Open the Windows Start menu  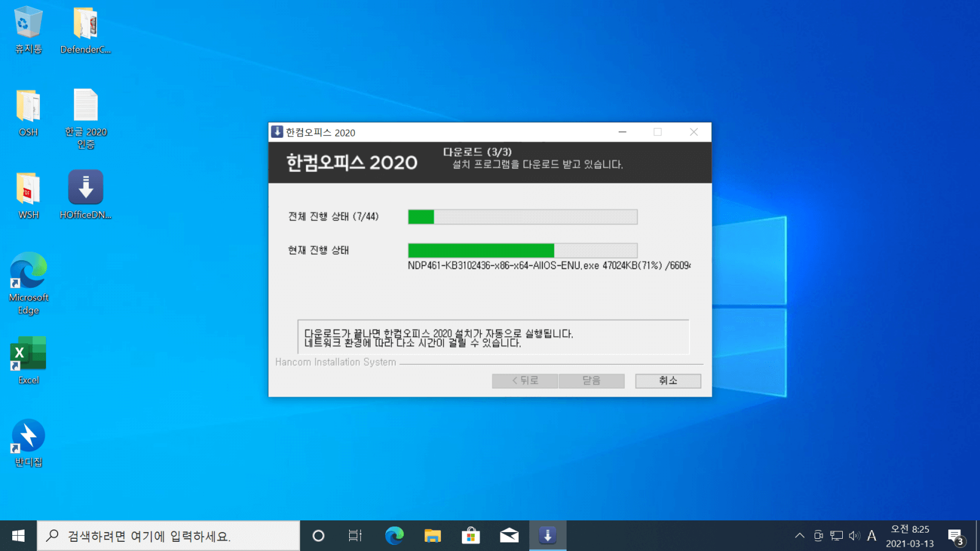18,536
